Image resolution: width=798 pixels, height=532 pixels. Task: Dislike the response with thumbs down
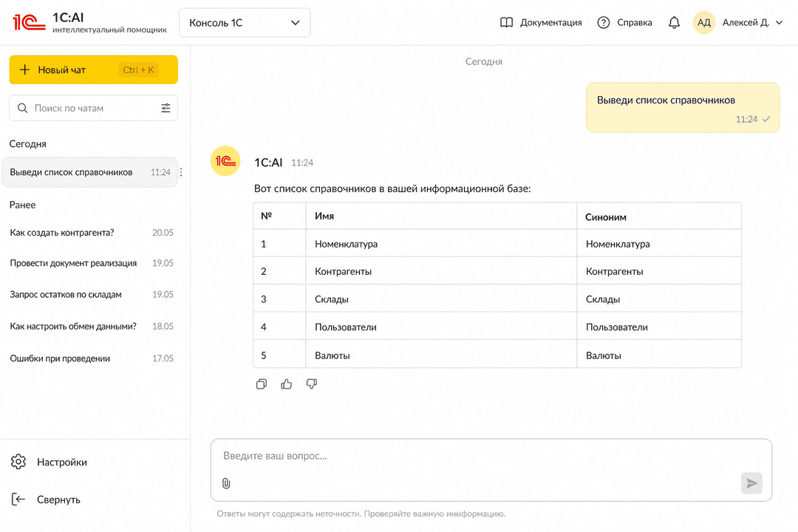[312, 384]
